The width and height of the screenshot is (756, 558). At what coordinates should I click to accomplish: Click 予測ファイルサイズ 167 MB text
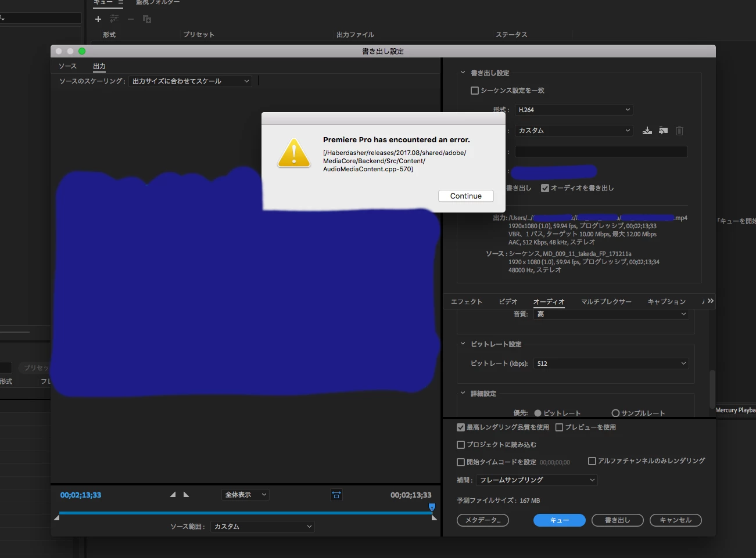(499, 501)
